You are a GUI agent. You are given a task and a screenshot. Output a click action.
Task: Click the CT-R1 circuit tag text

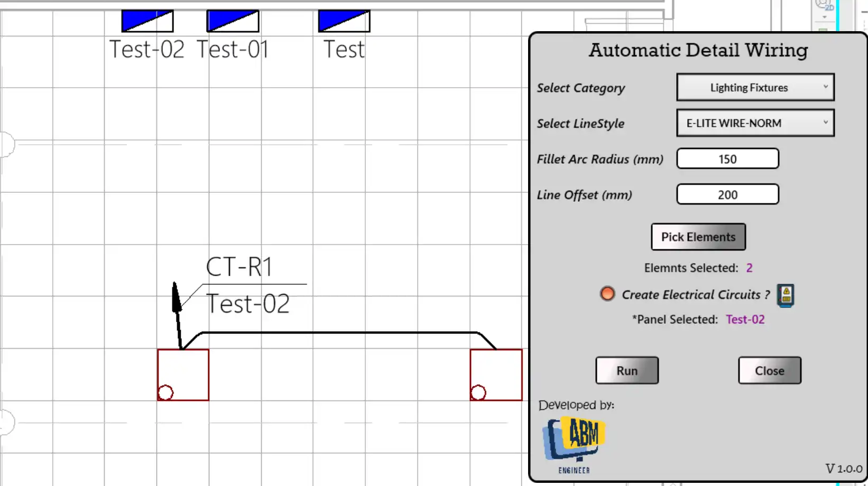239,267
